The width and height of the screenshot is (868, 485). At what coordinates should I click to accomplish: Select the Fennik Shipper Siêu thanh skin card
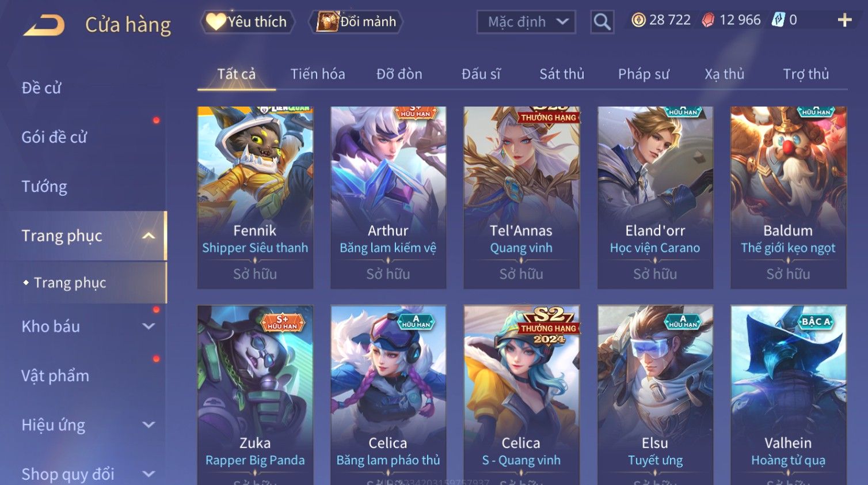(255, 198)
